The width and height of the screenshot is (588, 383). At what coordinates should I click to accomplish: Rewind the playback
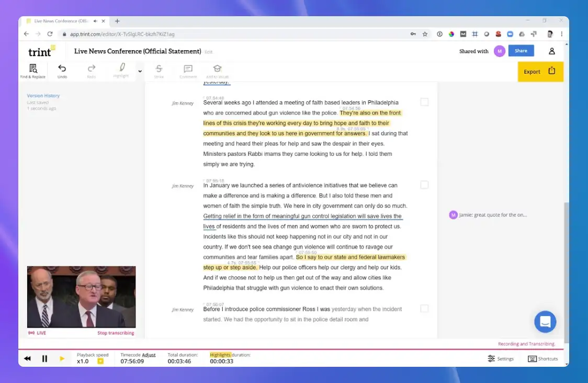(27, 358)
